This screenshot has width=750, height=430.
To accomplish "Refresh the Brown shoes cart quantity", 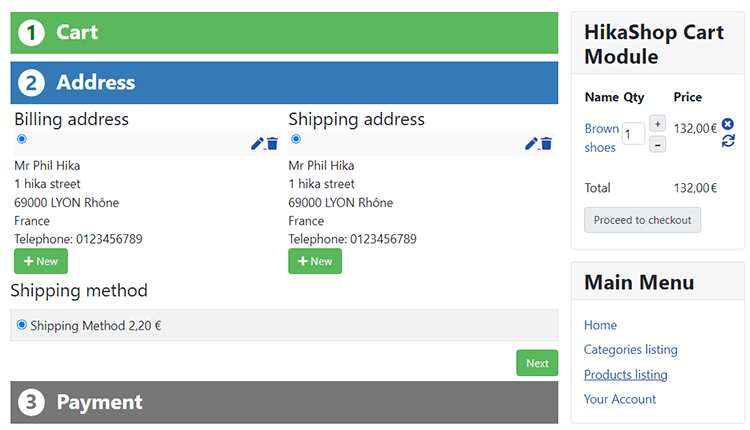I will [728, 141].
